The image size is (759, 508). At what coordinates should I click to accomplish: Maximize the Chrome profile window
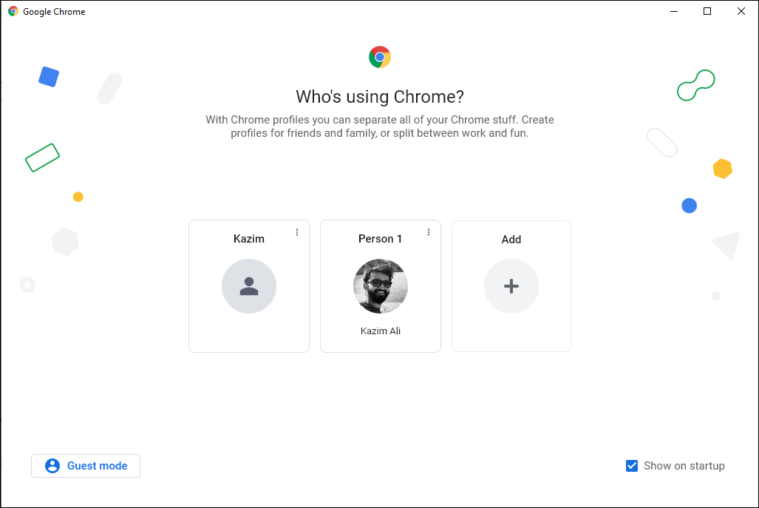(x=707, y=11)
